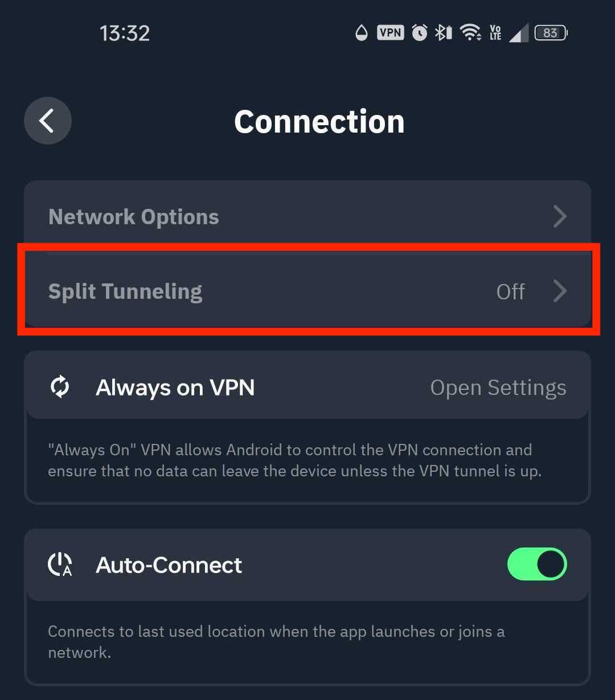Open Settings for Always on VPN
The image size is (615, 700).
[x=498, y=387]
